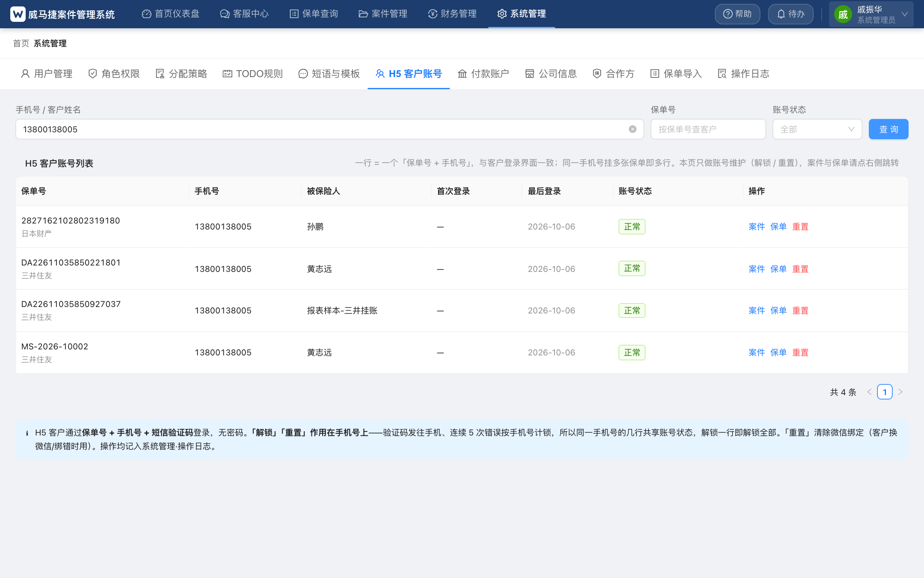Click the previous page arrow
Screen dimensions: 924x578
(869, 392)
